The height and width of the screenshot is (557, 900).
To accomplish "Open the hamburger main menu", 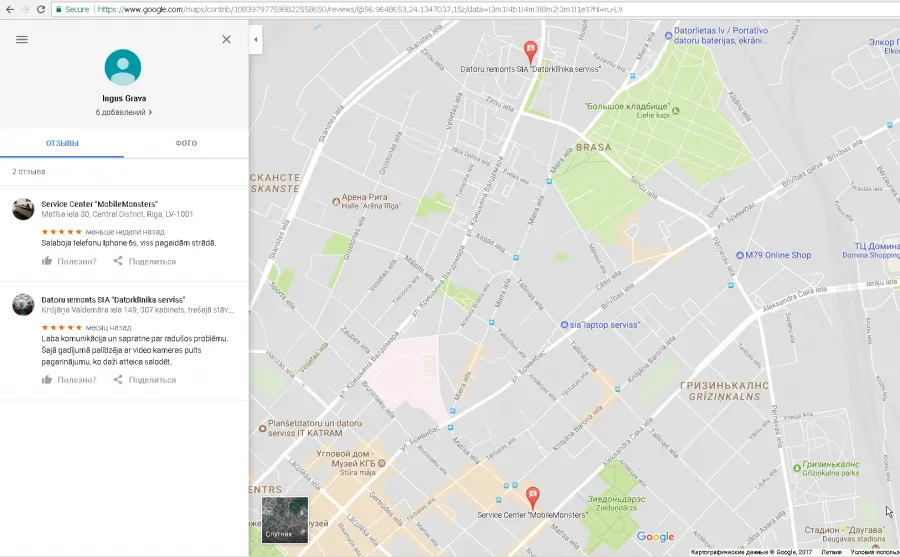I will 22,40.
